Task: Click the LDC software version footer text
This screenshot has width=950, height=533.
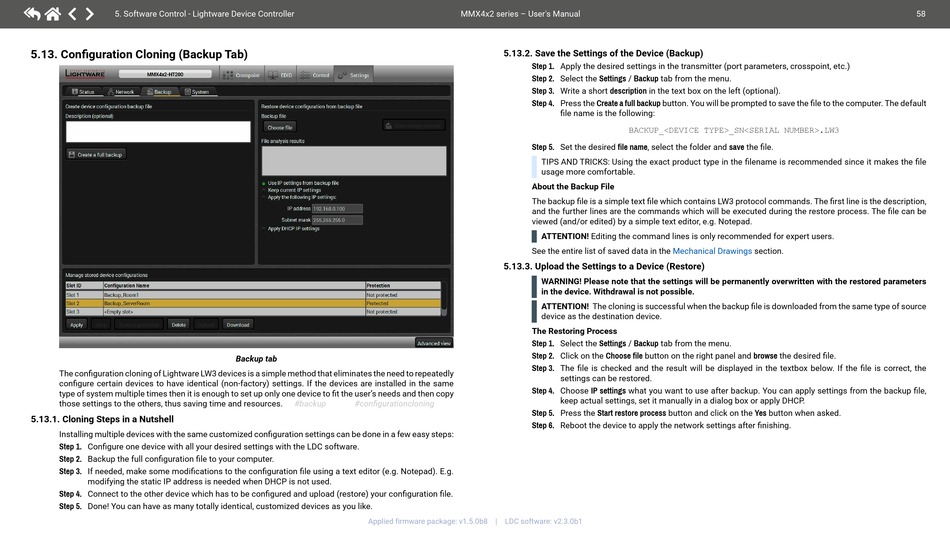Action: tap(543, 521)
